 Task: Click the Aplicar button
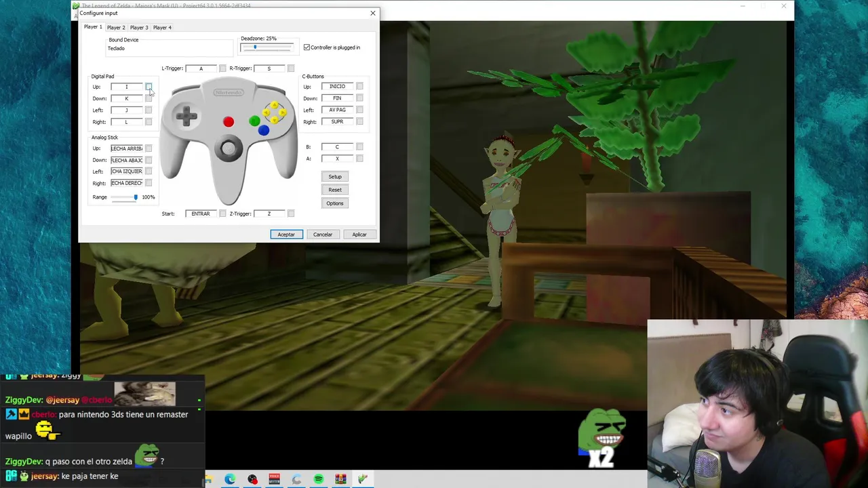359,235
